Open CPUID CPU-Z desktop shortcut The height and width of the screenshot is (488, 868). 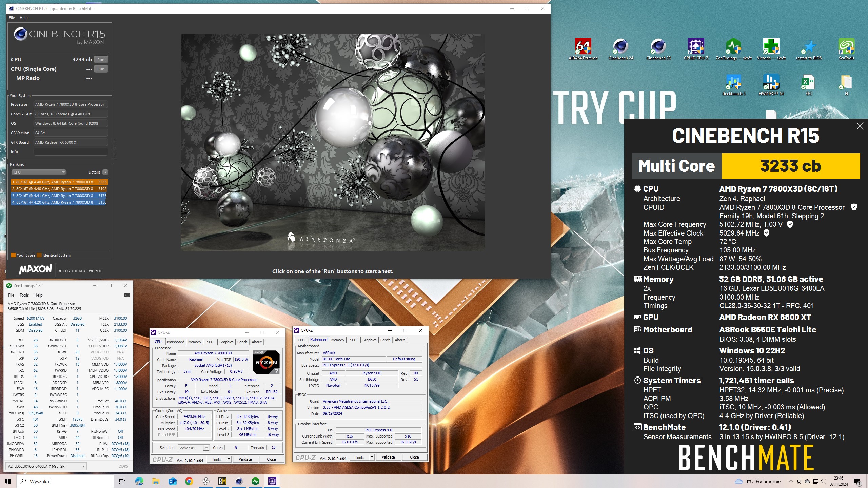pos(696,49)
